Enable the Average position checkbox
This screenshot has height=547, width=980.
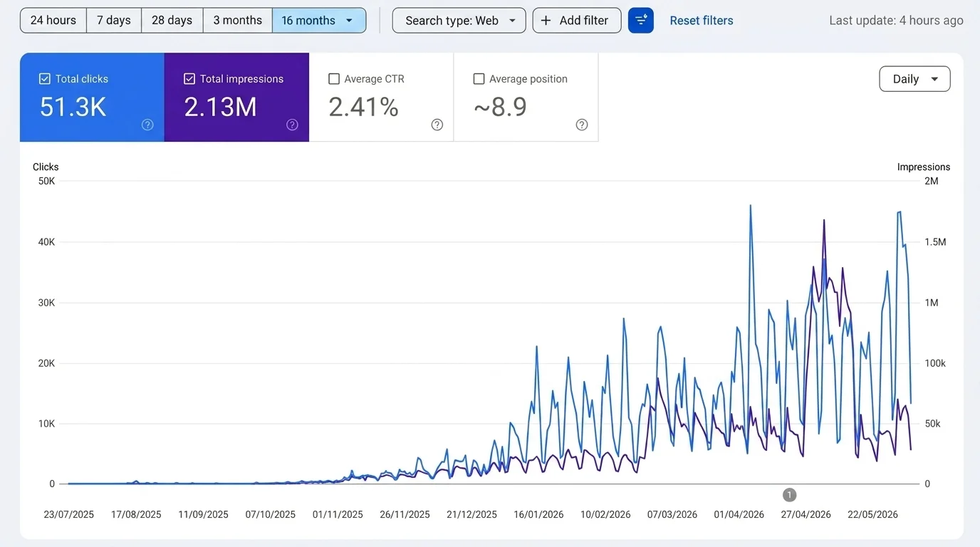[x=479, y=79]
